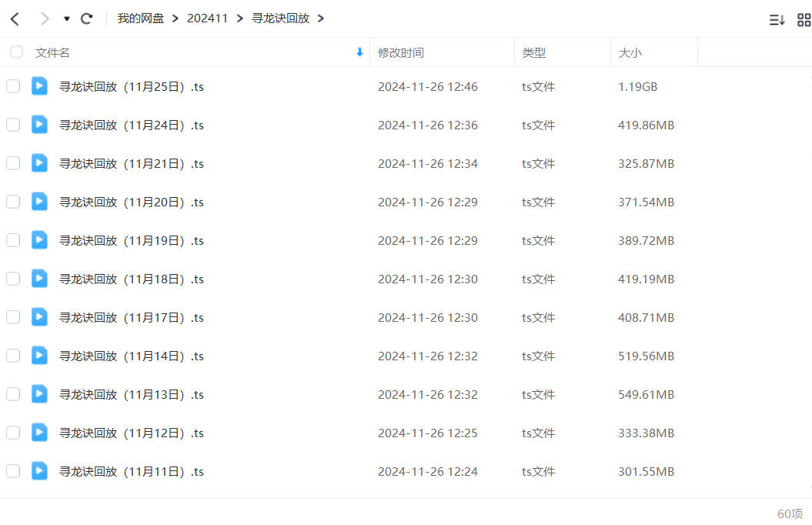Navigate to 我的网盘 breadcrumb

[x=140, y=18]
